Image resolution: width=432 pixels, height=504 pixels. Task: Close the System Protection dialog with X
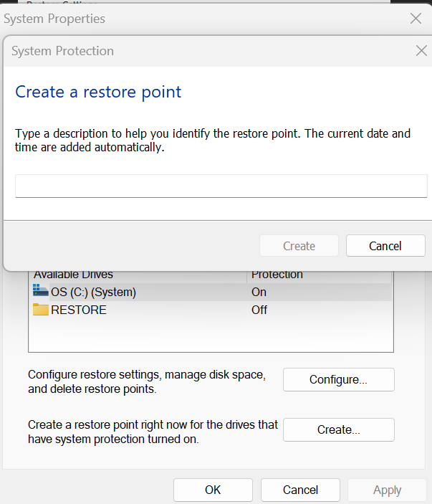(421, 51)
